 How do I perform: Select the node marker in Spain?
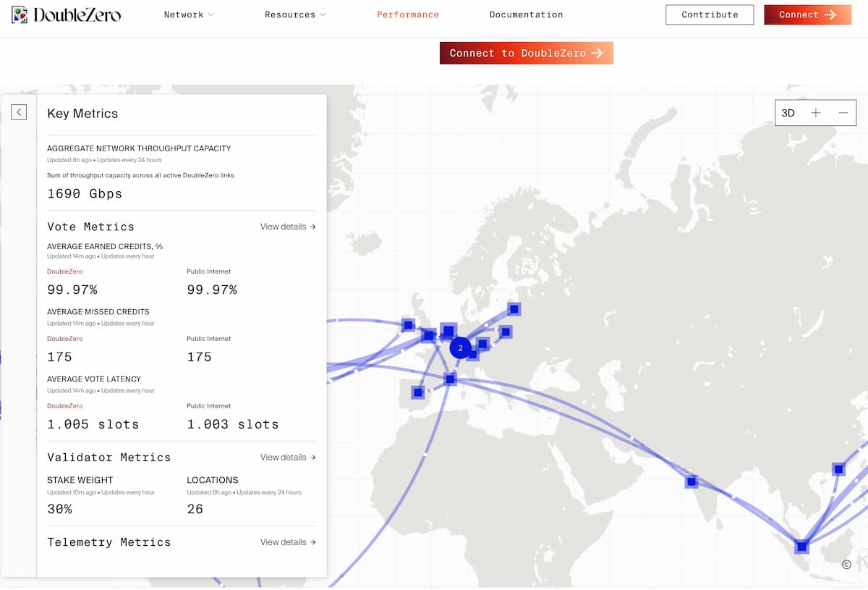[417, 392]
